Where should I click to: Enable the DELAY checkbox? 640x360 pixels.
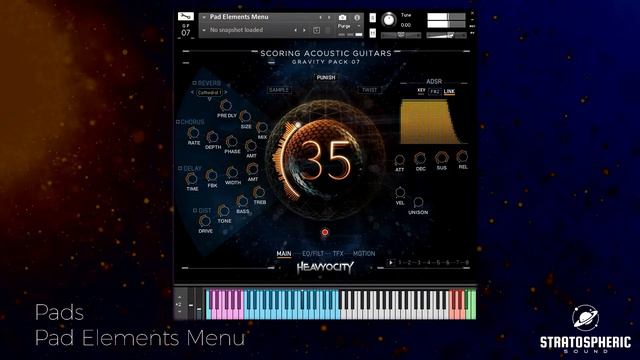click(180, 168)
